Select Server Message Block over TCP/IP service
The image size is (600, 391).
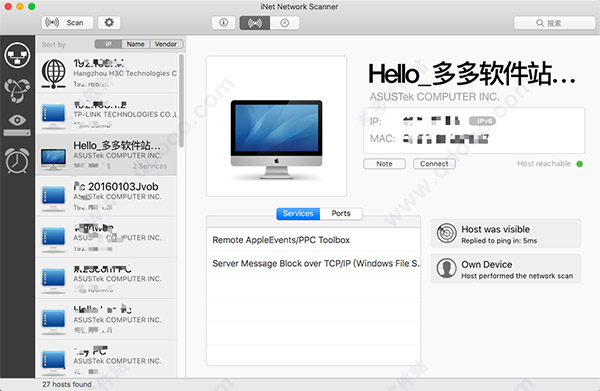click(x=313, y=263)
